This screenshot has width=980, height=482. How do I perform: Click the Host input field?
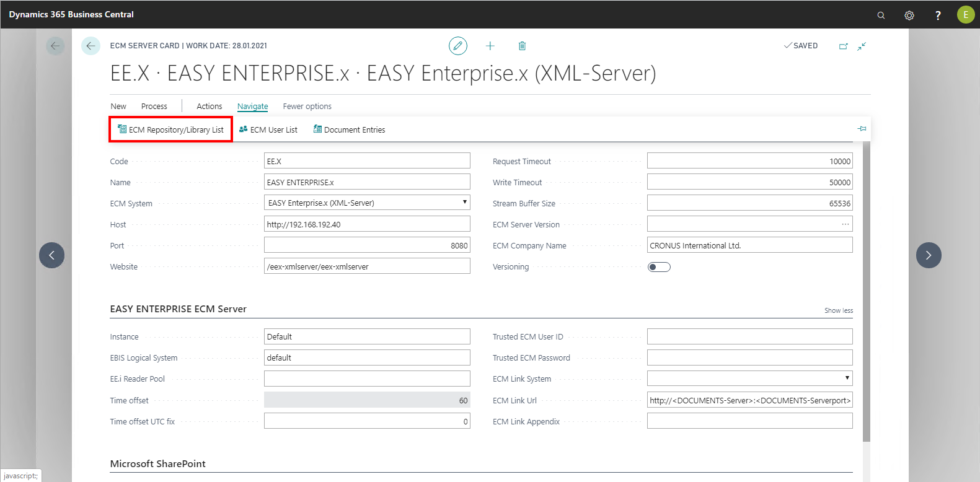(367, 224)
